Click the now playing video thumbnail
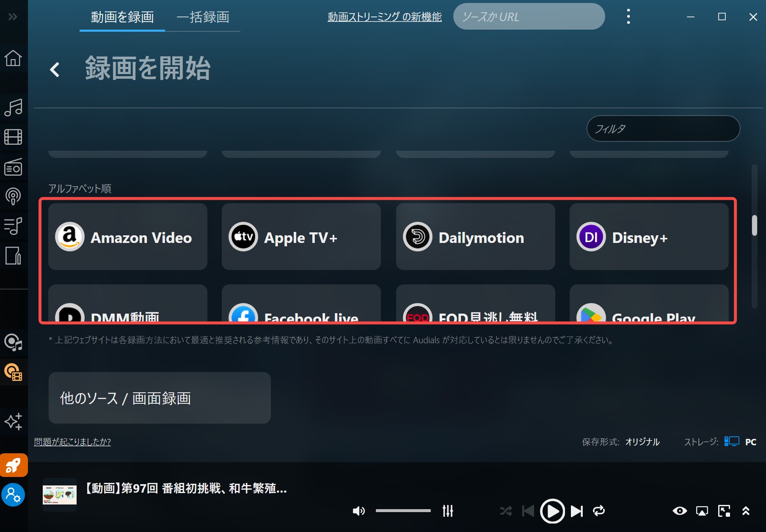The image size is (766, 532). [x=60, y=494]
